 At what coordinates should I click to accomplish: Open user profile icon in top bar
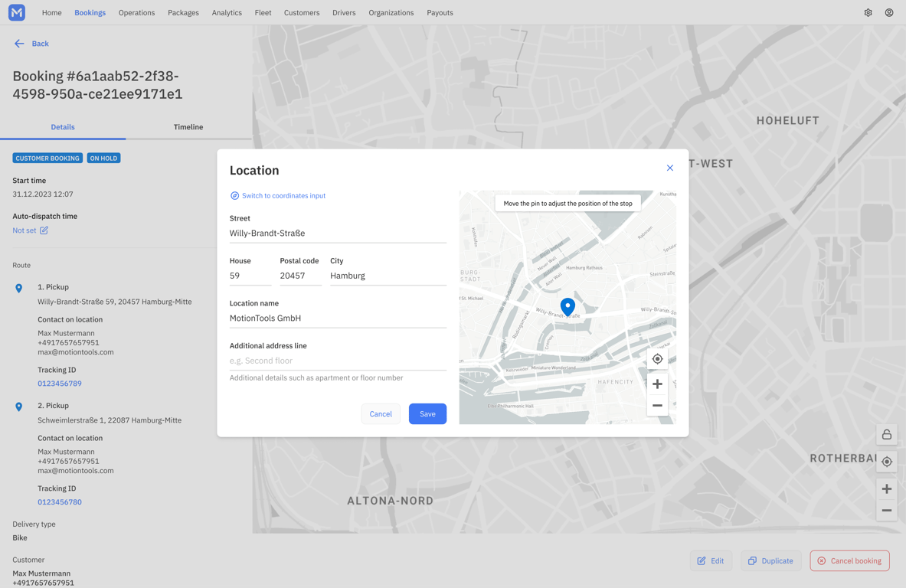coord(889,13)
